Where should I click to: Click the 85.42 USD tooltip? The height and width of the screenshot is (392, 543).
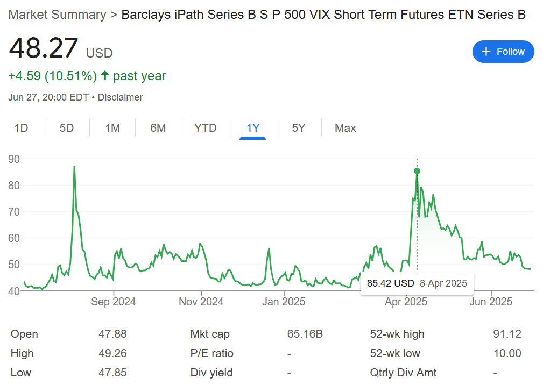pos(417,283)
